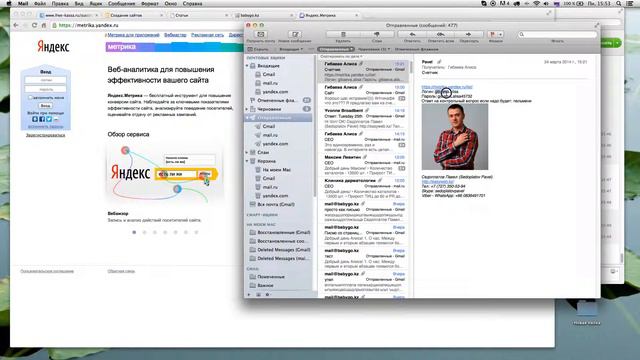Click Отмеченные флажком in favorites bar

pos(416,49)
